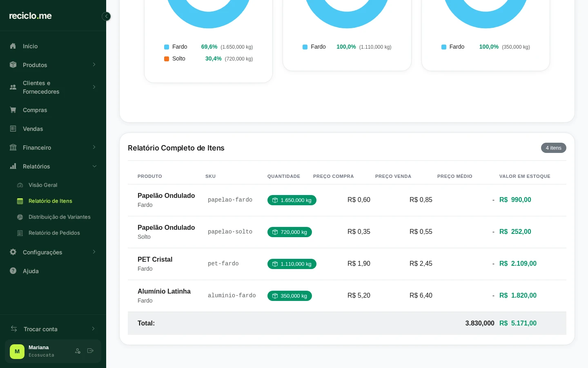The image size is (588, 368).
Task: Expand the Financeiro submenu chevron
Action: pos(94,147)
